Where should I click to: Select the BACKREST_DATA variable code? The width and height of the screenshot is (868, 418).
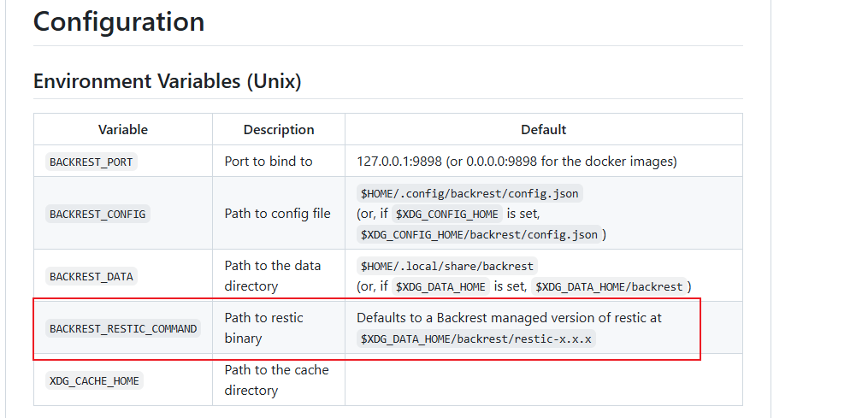pos(92,276)
